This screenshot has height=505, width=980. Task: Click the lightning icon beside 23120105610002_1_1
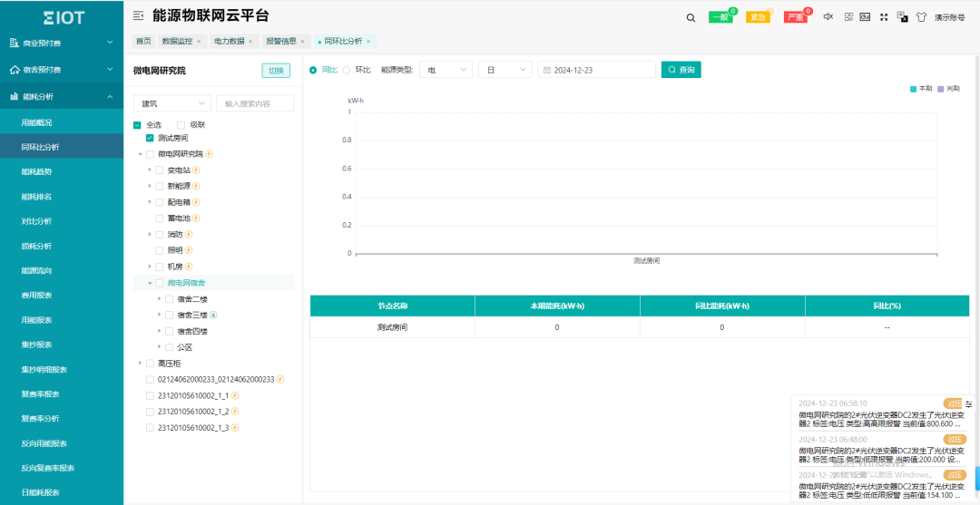pyautogui.click(x=235, y=395)
